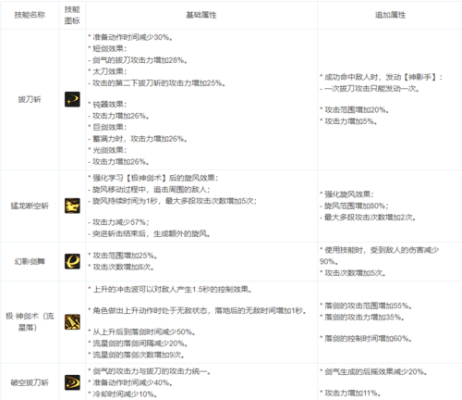
Task: Click the 拔刀斩 skill icon
Action: tap(72, 99)
